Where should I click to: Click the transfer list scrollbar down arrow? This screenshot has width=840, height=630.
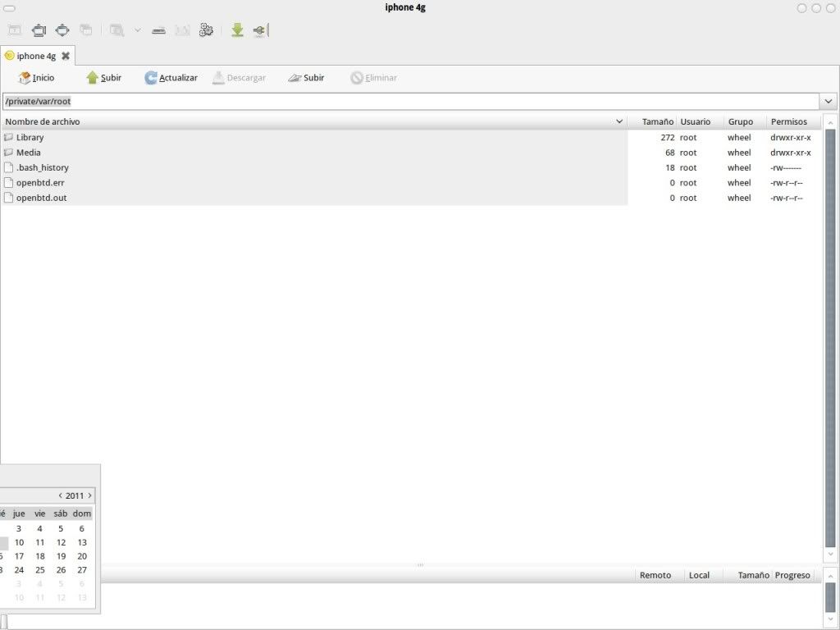830,620
